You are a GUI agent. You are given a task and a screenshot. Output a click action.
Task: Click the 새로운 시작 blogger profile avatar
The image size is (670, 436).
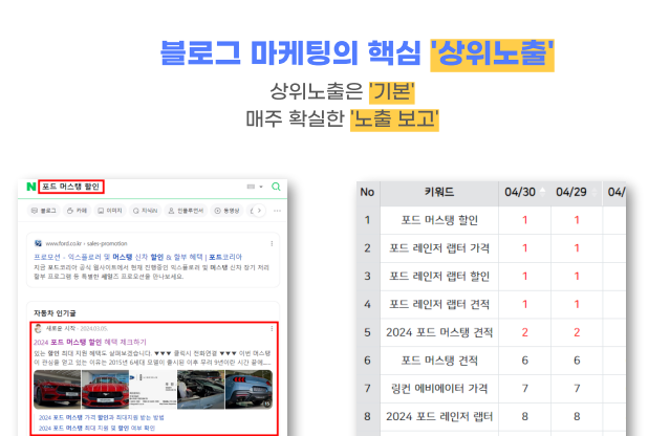tap(37, 328)
